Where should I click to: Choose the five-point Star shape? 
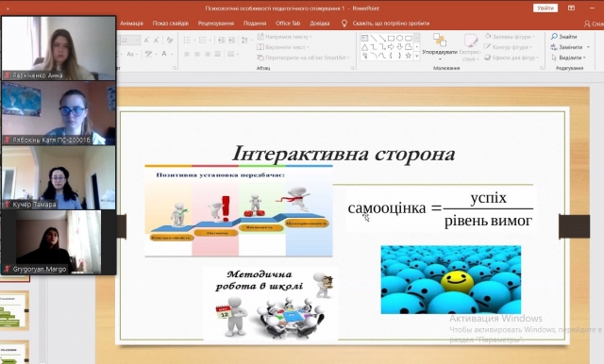[x=409, y=56]
